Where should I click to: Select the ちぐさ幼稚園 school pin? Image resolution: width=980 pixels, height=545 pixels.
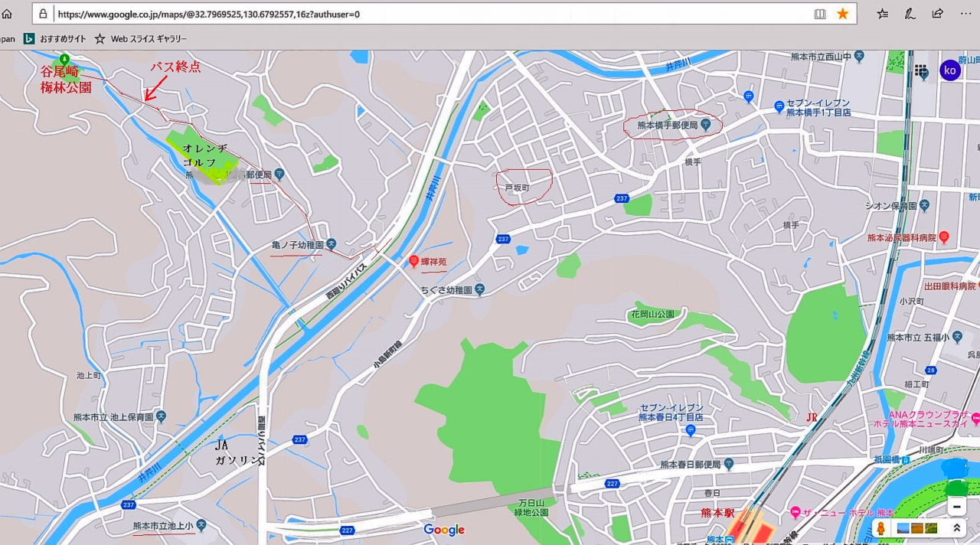click(479, 289)
